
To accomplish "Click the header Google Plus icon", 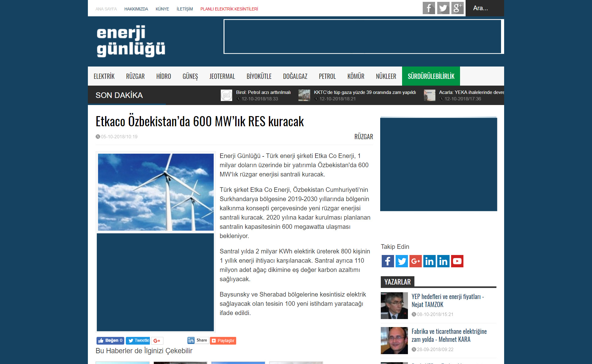I will tap(457, 8).
